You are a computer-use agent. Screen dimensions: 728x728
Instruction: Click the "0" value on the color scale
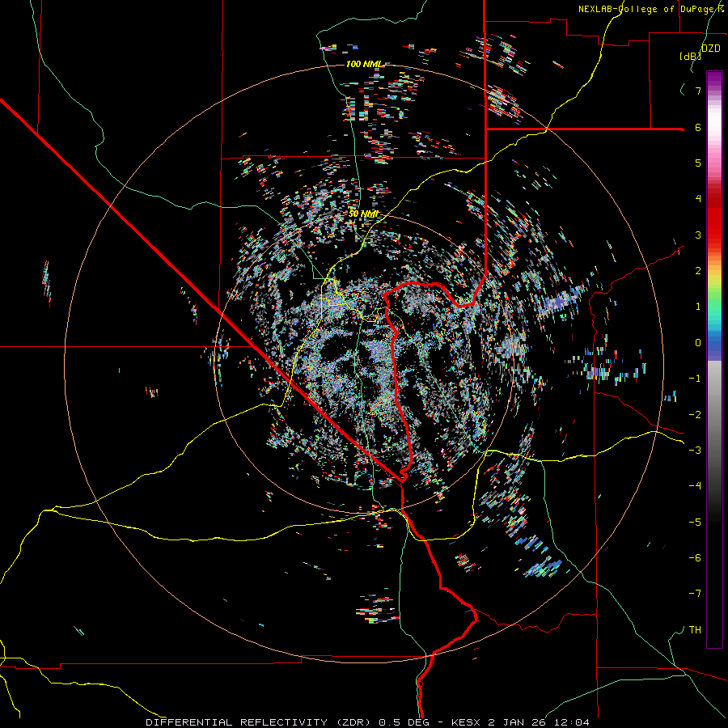coord(698,343)
